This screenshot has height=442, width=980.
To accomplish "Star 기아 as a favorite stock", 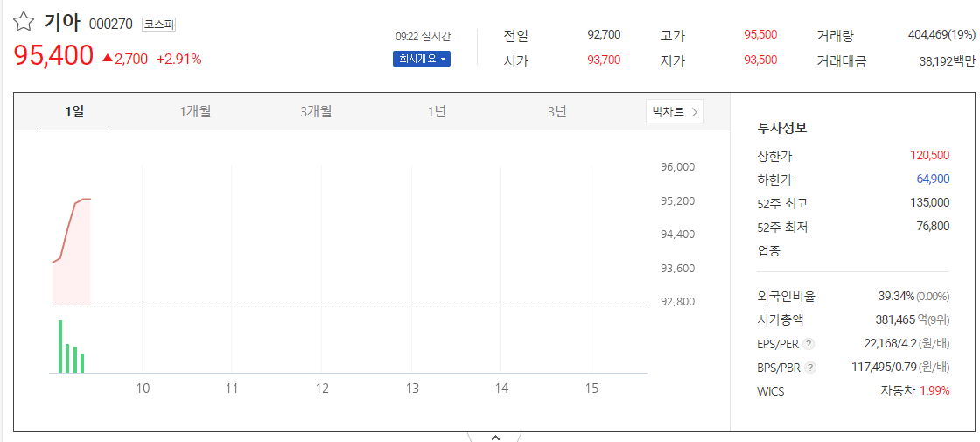I will click(23, 23).
